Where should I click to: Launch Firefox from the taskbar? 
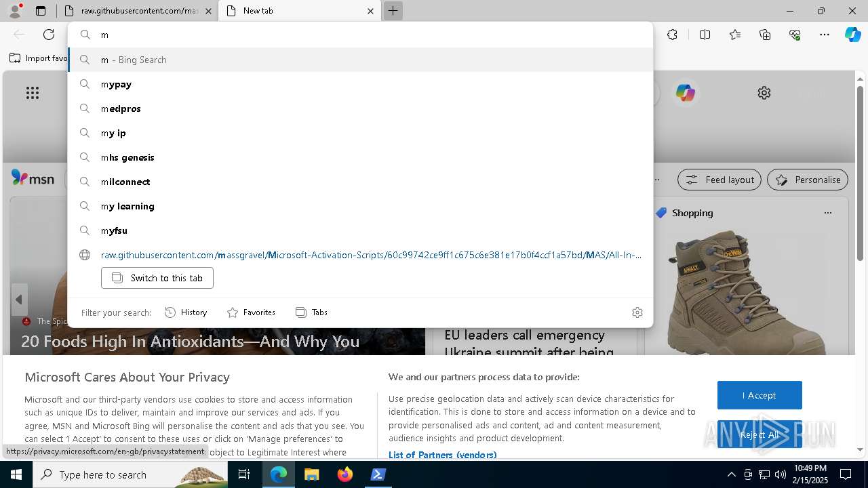(345, 474)
